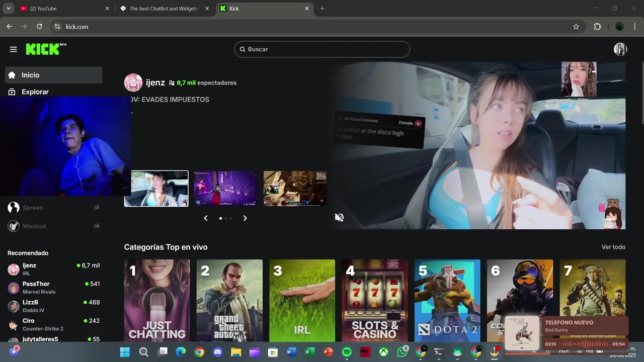Open Microsoft Word from taskbar
The height and width of the screenshot is (362, 644).
291,352
